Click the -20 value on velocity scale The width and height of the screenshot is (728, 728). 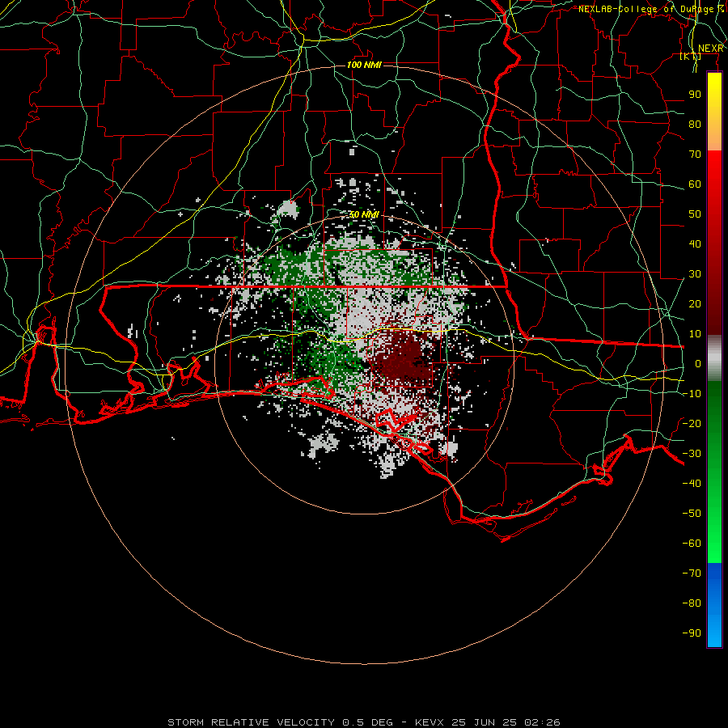(x=692, y=423)
